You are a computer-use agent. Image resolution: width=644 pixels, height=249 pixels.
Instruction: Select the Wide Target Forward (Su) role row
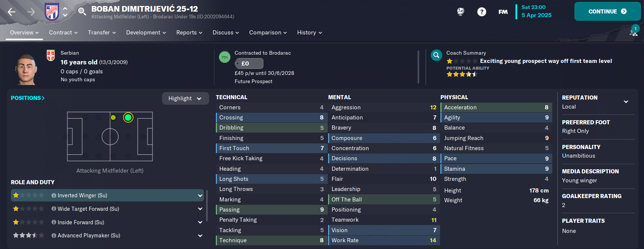[x=107, y=209]
